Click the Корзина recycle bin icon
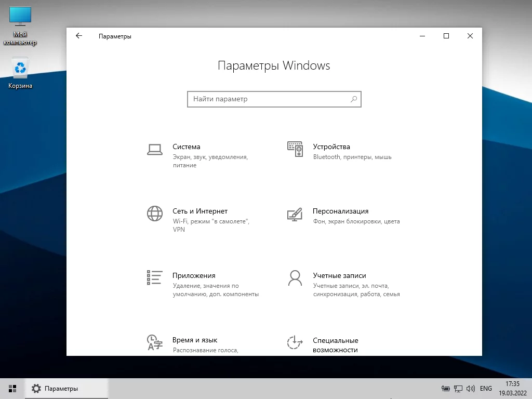This screenshot has width=532, height=399. pos(20,73)
